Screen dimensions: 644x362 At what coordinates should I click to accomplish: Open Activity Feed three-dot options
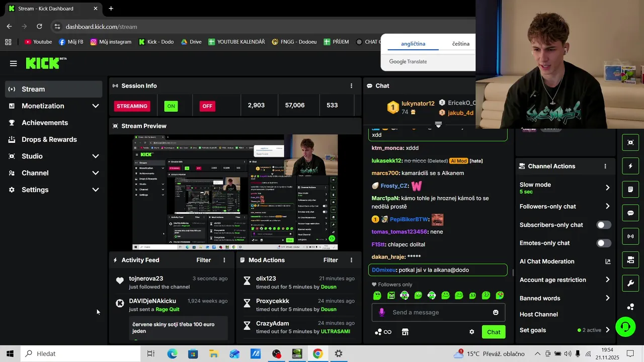pos(224,260)
